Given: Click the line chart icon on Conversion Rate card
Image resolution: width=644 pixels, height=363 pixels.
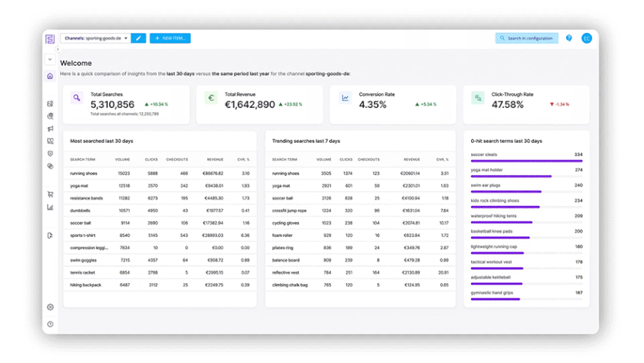Looking at the screenshot, I should pyautogui.click(x=345, y=98).
